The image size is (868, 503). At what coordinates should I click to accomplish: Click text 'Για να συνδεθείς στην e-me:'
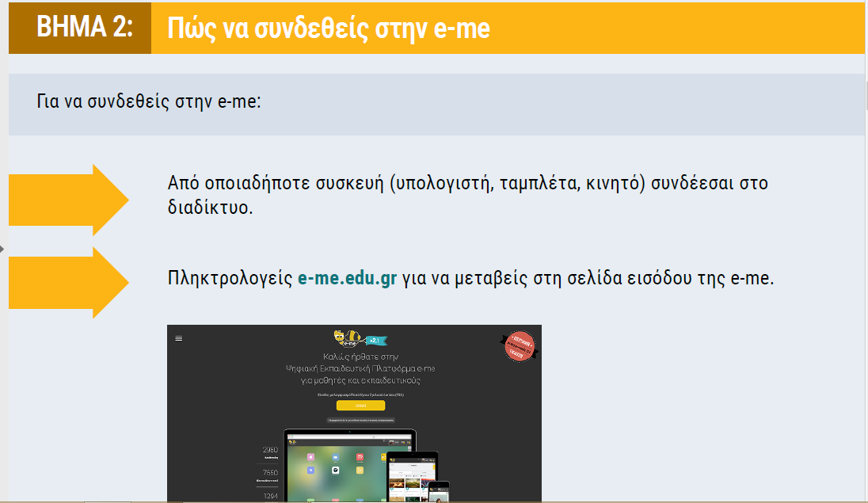(x=148, y=101)
